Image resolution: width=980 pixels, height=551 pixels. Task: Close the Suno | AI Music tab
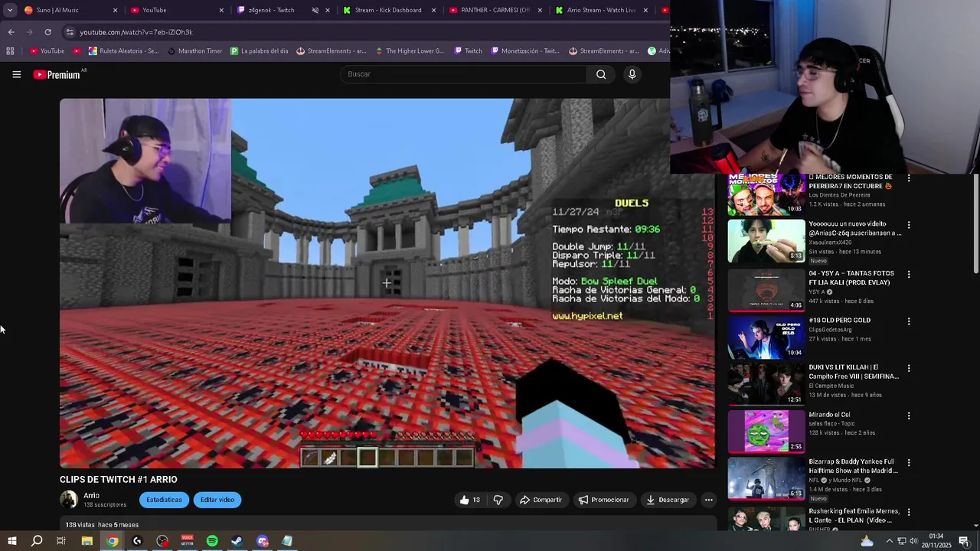116,10
